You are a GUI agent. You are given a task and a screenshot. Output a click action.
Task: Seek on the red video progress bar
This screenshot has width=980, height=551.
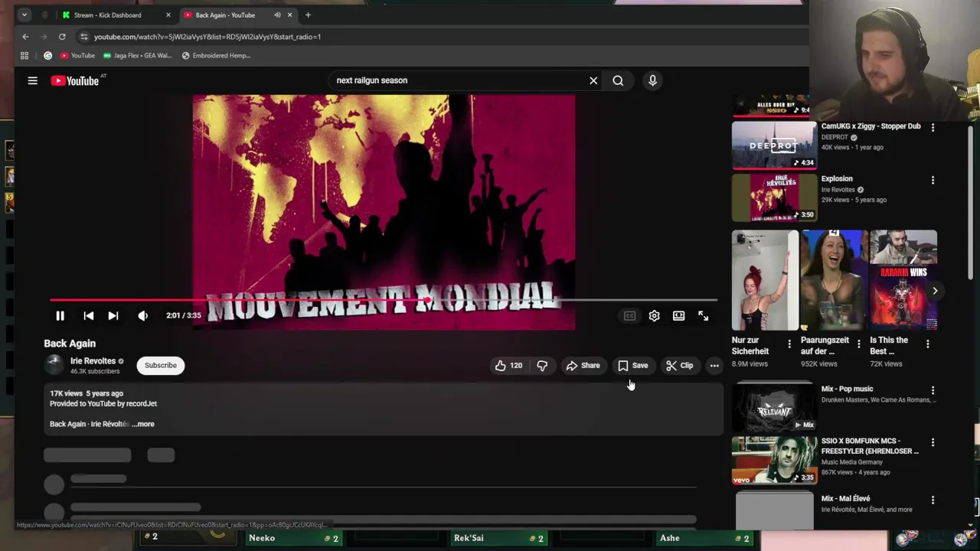tap(383, 300)
